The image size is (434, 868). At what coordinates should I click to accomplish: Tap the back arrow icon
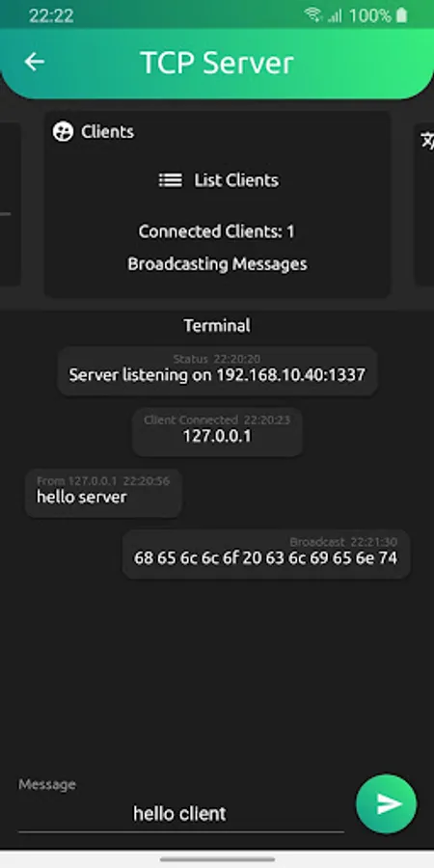click(35, 62)
